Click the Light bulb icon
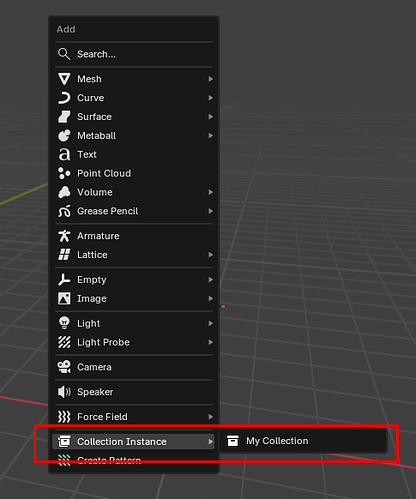 click(x=64, y=323)
